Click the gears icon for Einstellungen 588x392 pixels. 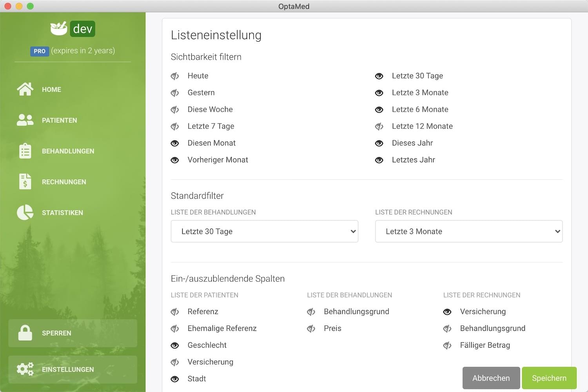coord(25,369)
